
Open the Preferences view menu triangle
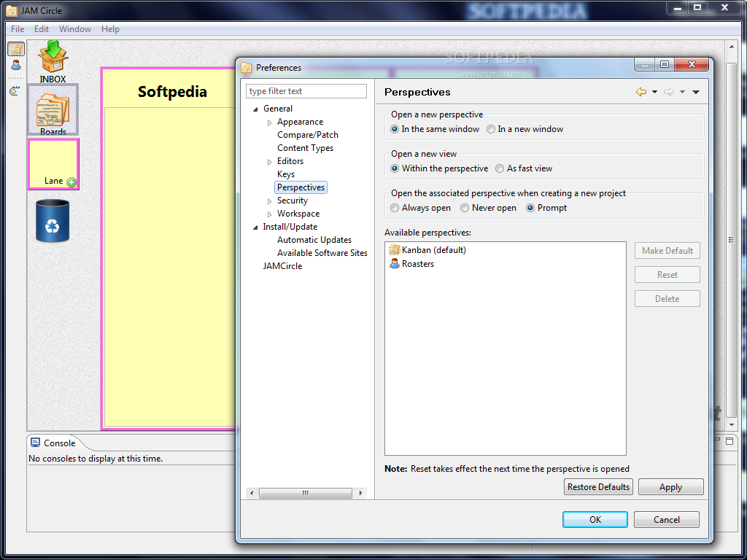point(695,92)
